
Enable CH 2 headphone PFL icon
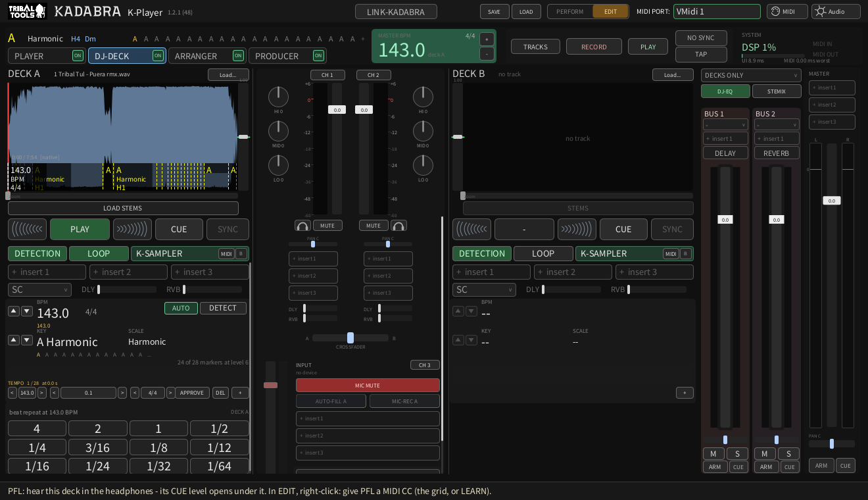click(398, 226)
